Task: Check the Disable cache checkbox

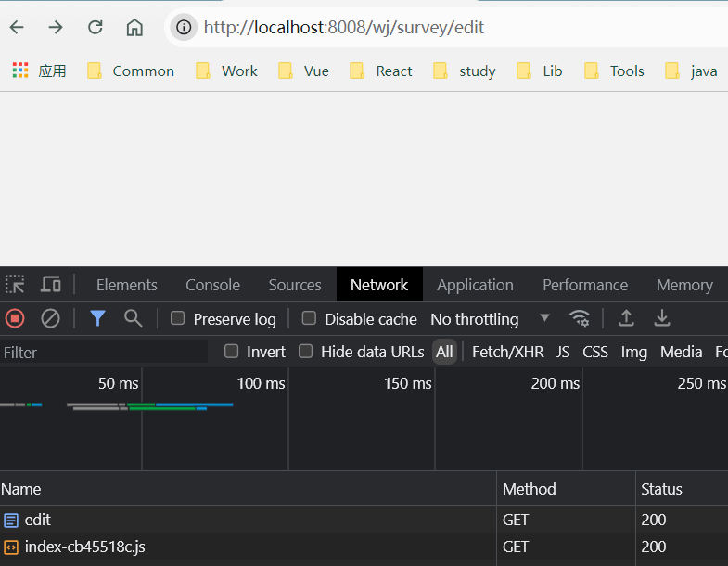Action: 309,318
